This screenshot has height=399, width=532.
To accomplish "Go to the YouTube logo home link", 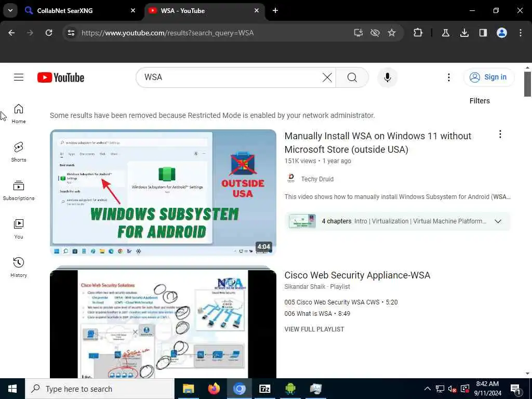I will [61, 77].
